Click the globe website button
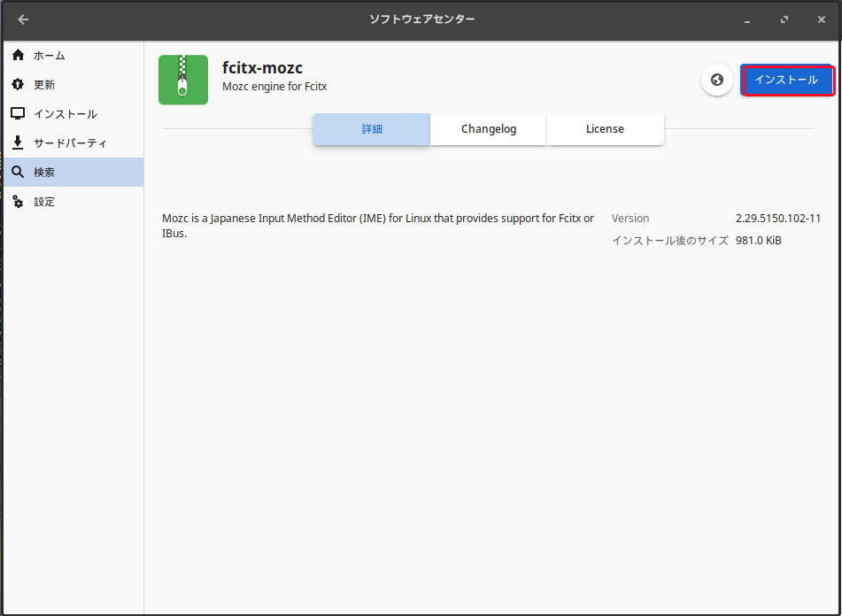 (x=716, y=80)
